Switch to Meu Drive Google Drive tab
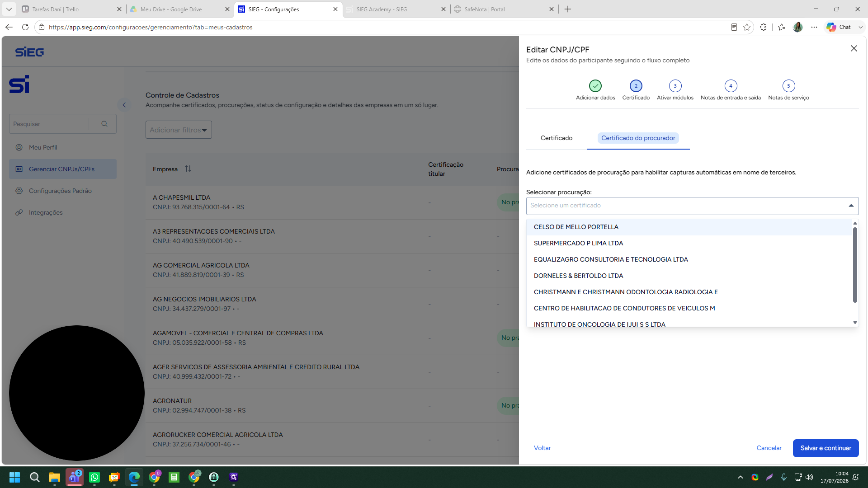This screenshot has width=868, height=488. pos(179,9)
